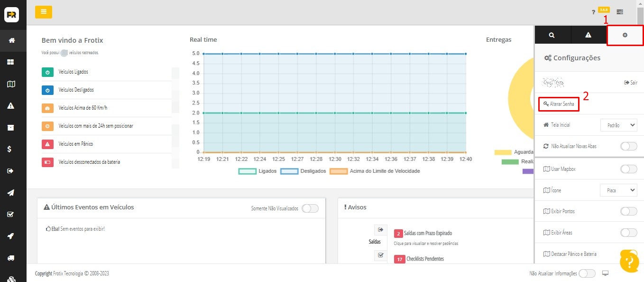This screenshot has height=282, width=644.
Task: Click the rocket icon in sidebar
Action: pyautogui.click(x=11, y=236)
